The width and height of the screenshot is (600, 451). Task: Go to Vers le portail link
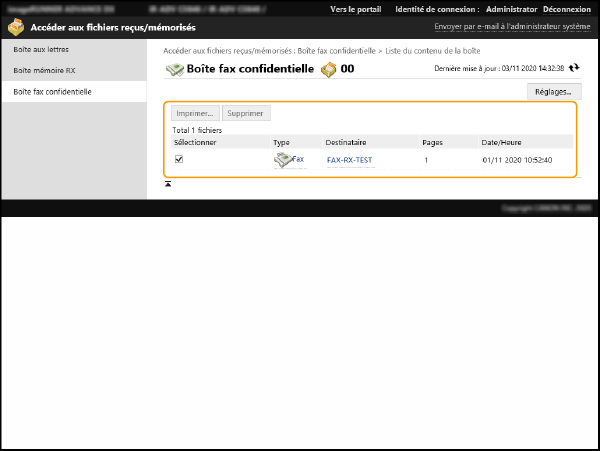(356, 9)
